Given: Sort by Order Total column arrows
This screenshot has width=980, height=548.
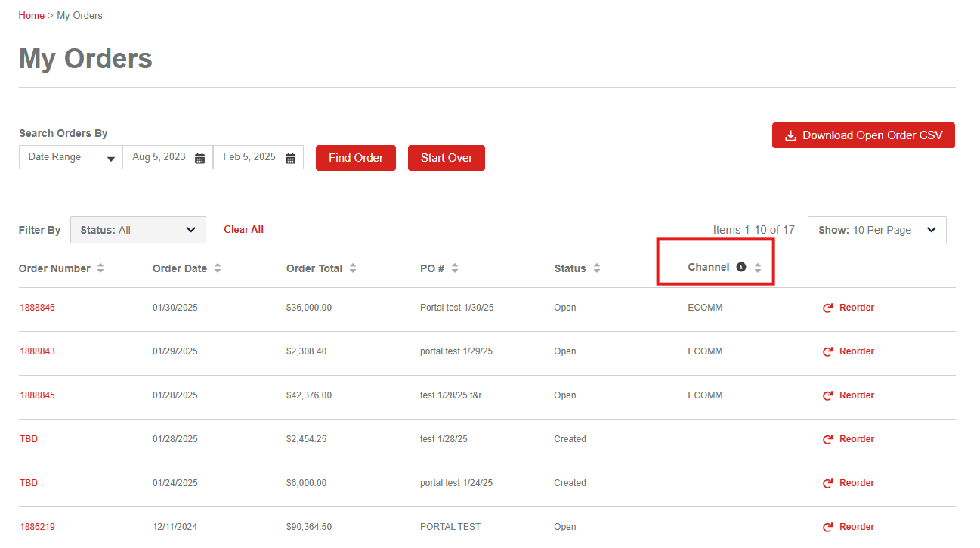Looking at the screenshot, I should tap(353, 268).
